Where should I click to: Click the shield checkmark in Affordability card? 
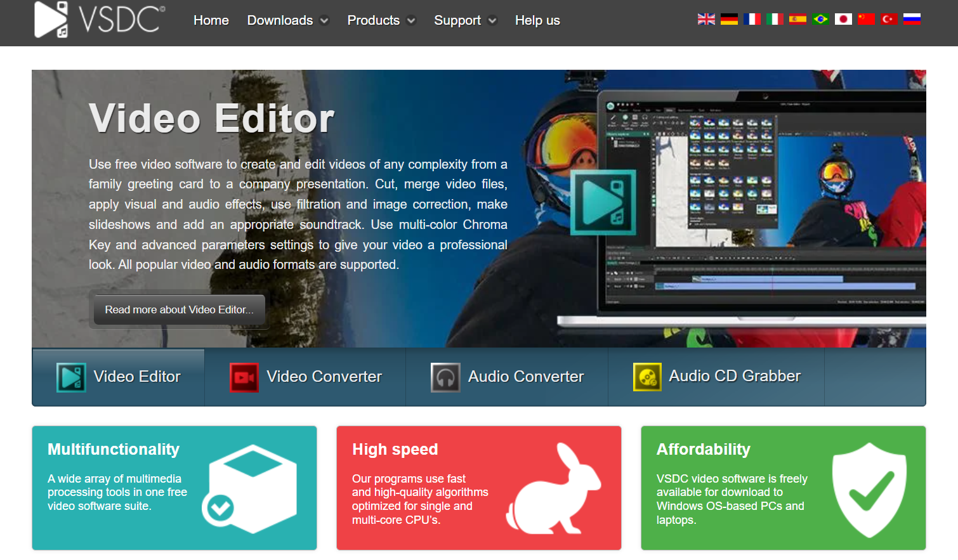[870, 490]
